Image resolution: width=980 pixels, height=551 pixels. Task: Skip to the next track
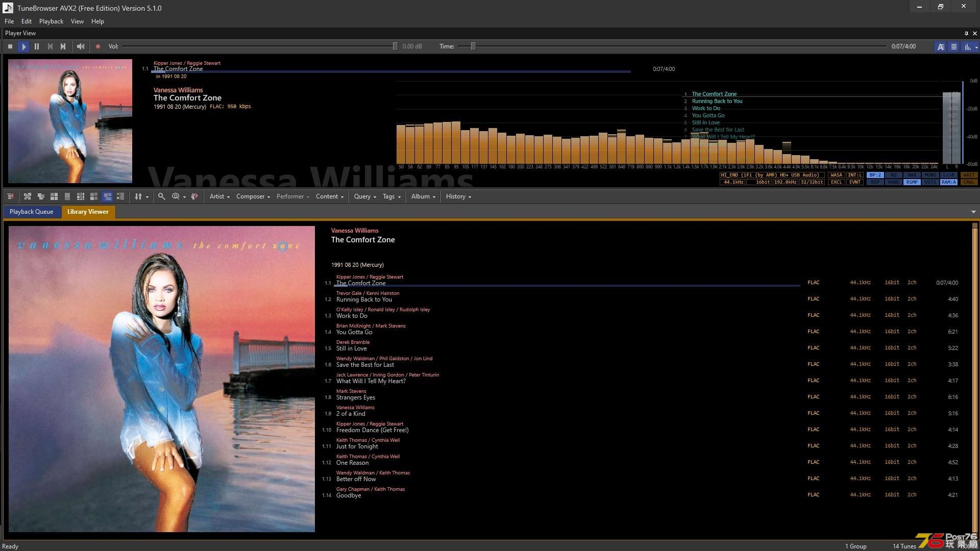(x=63, y=46)
